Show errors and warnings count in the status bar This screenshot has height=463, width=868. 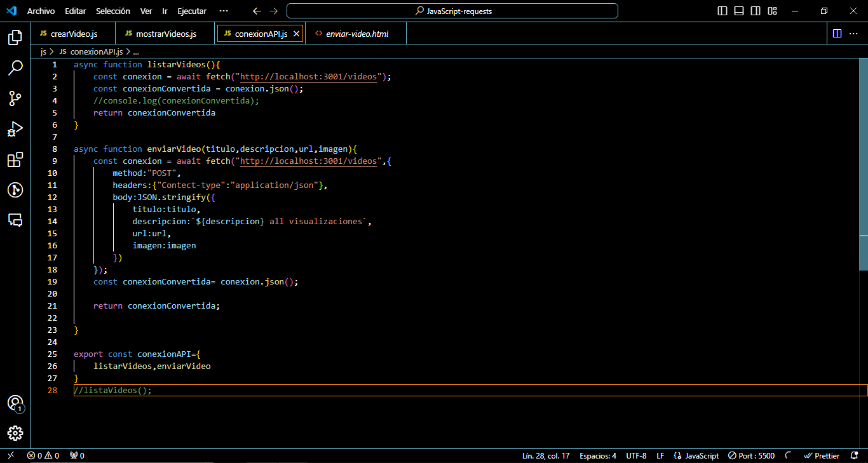coord(43,455)
